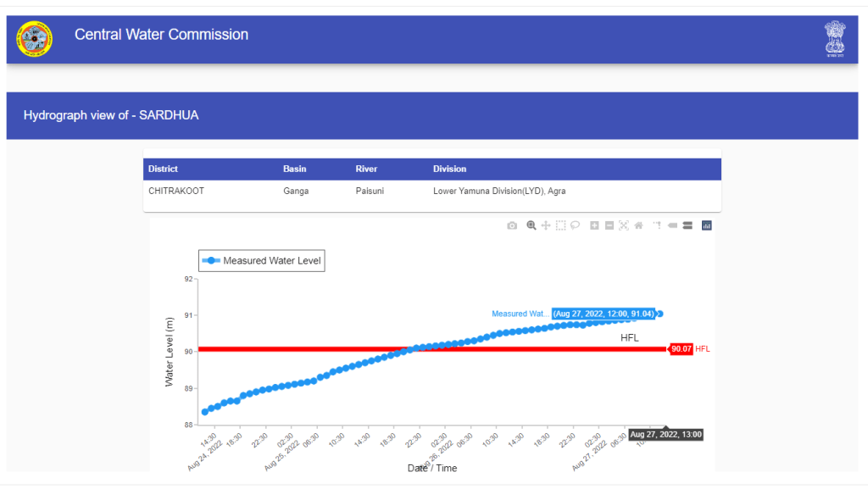Screen dimensions: 868x489
Task: Click the red HFL threshold line
Action: click(x=339, y=348)
